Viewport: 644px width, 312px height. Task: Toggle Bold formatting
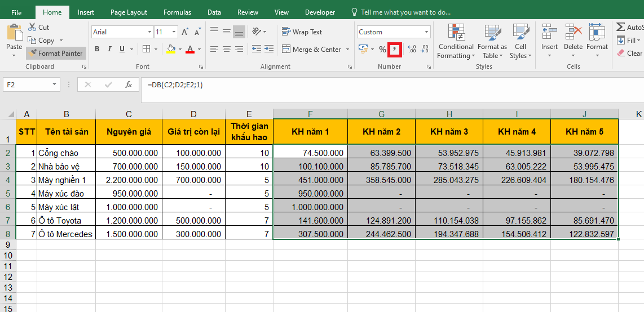pyautogui.click(x=97, y=49)
